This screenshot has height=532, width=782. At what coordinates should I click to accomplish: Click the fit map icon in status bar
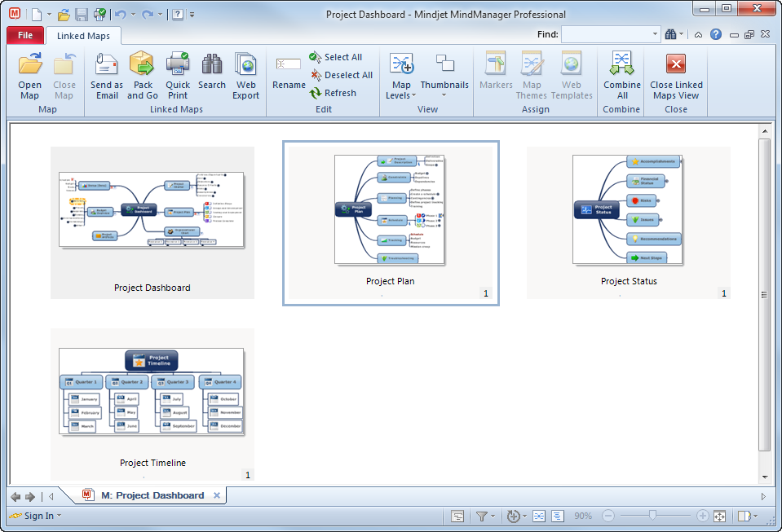click(719, 516)
